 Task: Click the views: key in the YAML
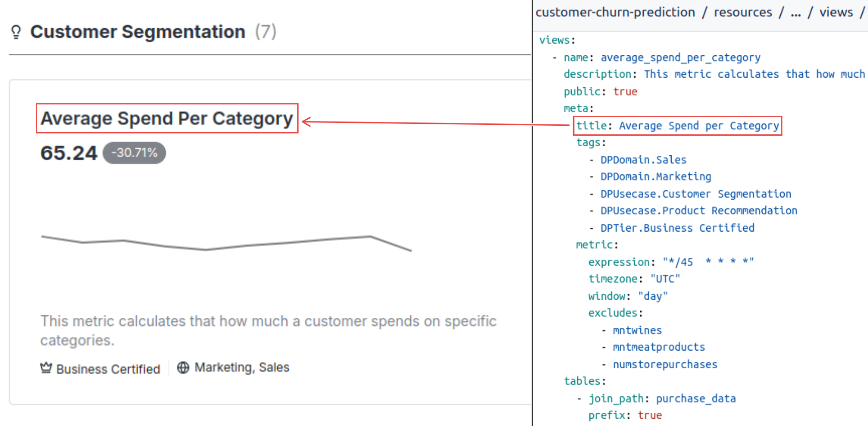tap(557, 40)
